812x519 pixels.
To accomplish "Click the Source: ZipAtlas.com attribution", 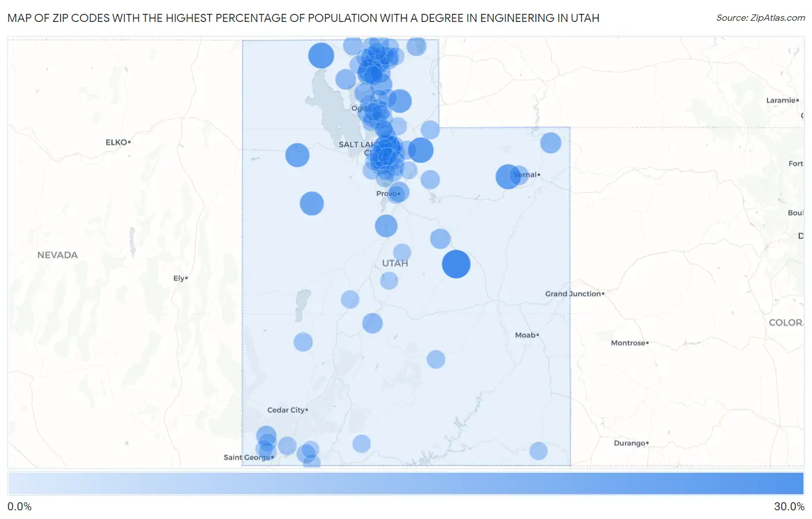I will coord(761,18).
